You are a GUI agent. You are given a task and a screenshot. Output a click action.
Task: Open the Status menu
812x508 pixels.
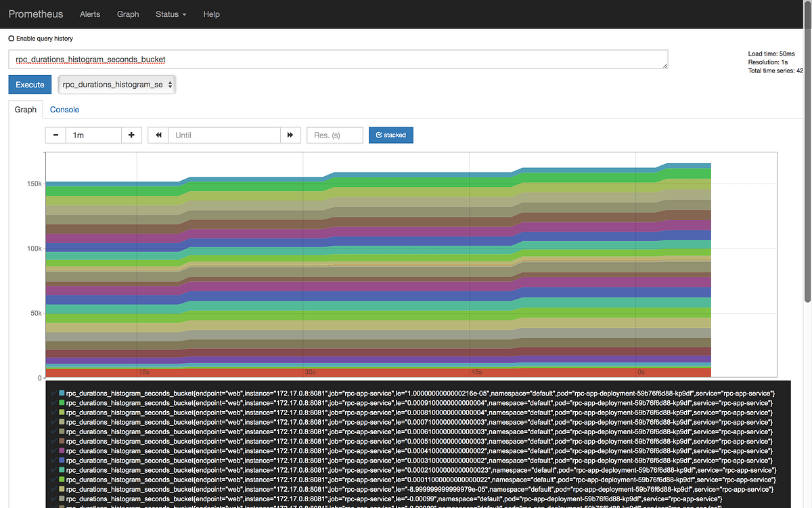(170, 14)
